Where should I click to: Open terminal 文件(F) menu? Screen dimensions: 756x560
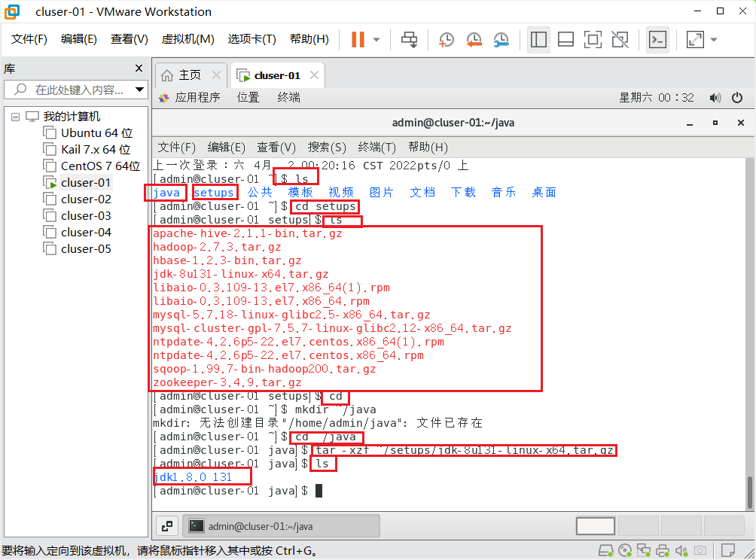[177, 147]
